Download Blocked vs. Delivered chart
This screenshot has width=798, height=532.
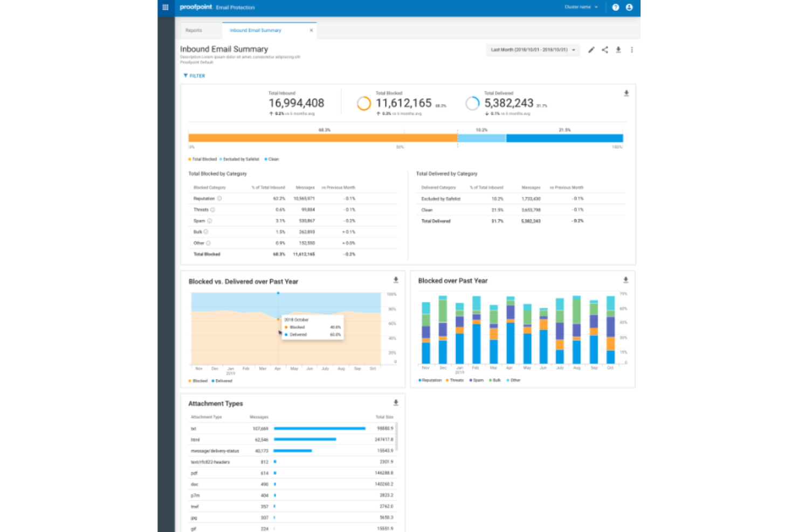point(396,280)
